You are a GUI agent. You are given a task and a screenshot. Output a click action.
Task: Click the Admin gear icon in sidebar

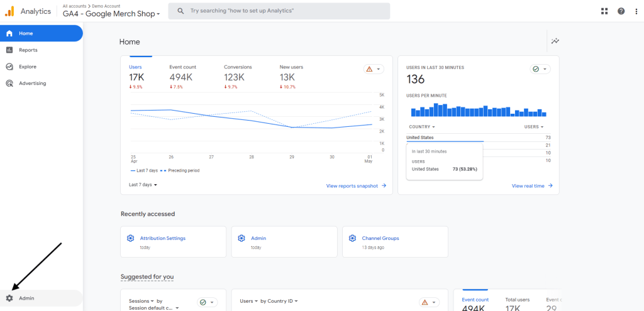[x=9, y=298]
